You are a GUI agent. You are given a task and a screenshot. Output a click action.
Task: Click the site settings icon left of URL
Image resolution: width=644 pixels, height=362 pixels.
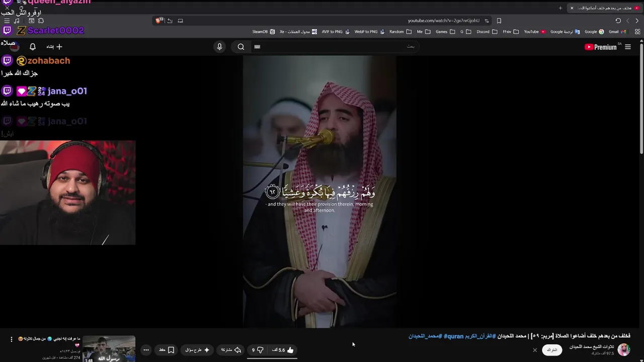coord(487,21)
